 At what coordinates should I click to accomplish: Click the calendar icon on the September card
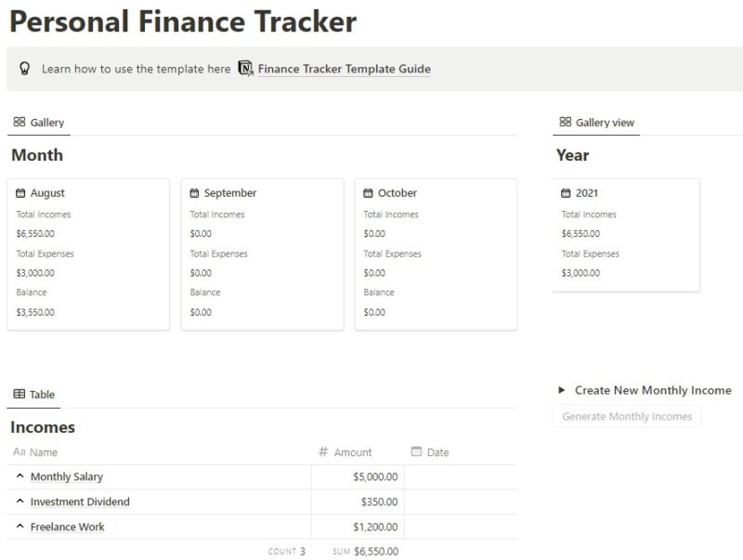pyautogui.click(x=196, y=192)
